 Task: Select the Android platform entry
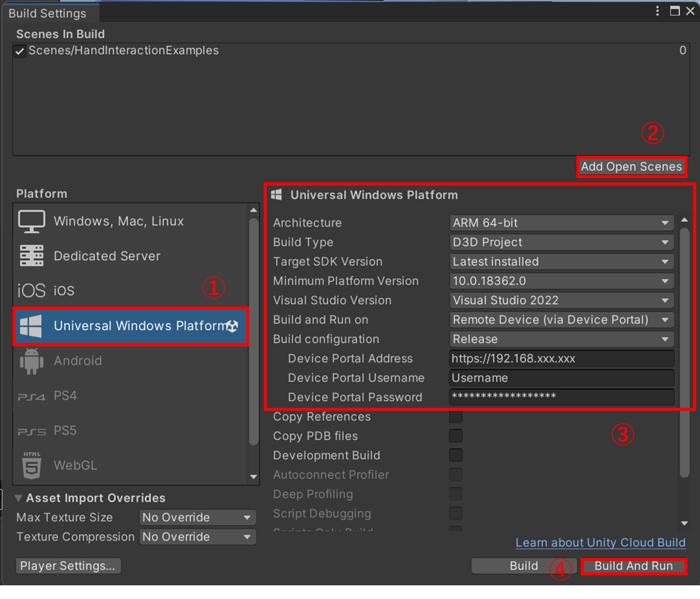pos(130,361)
